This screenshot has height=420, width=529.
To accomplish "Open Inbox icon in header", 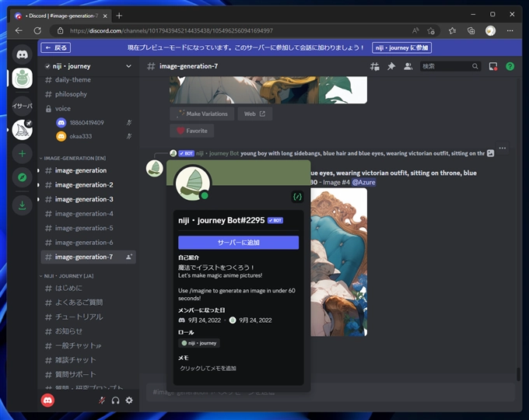I will 493,66.
